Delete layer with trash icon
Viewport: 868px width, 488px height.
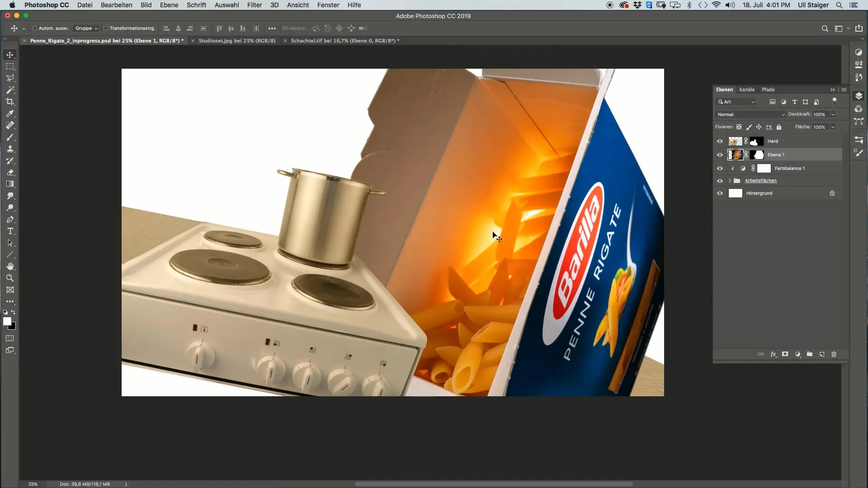pos(834,354)
